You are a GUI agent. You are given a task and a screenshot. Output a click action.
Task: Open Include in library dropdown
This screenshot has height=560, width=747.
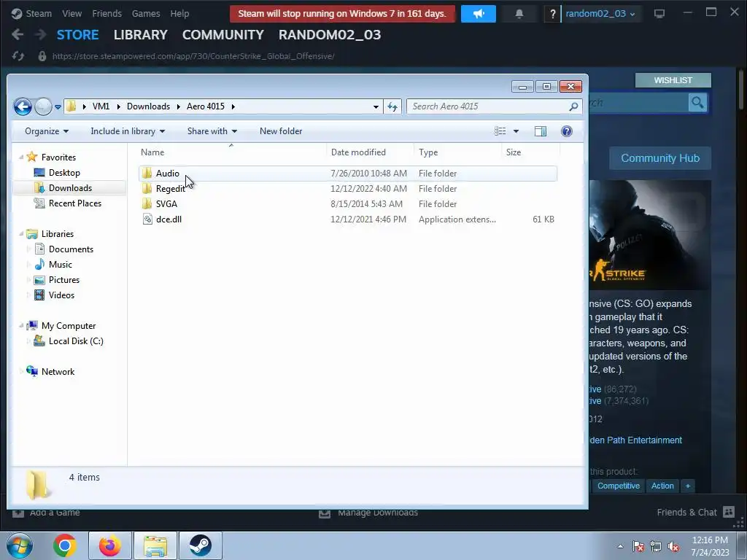[128, 131]
